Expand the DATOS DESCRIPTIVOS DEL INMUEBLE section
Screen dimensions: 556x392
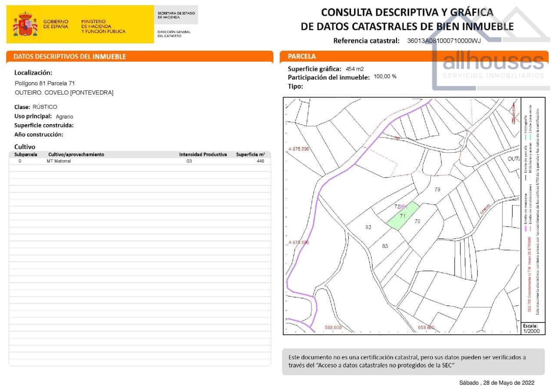[x=69, y=57]
